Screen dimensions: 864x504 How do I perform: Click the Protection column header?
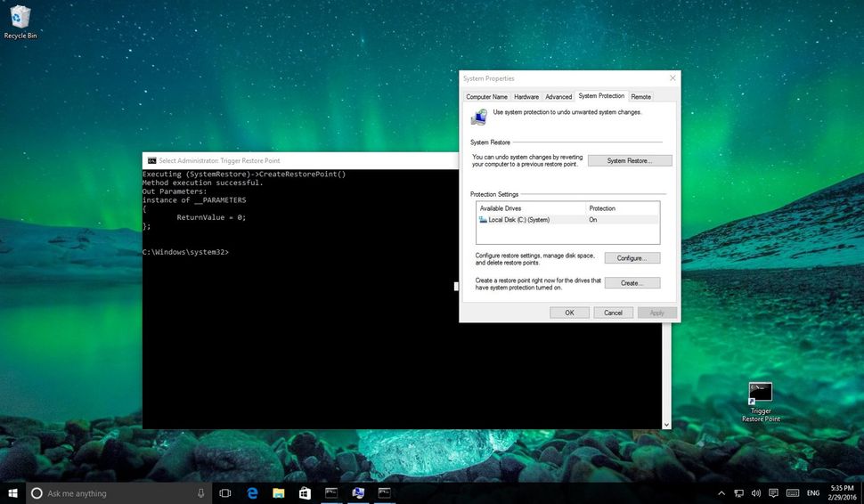point(622,208)
